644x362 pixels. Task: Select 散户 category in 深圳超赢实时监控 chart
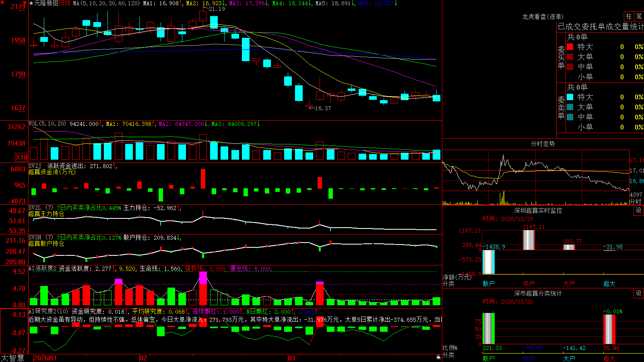click(489, 284)
